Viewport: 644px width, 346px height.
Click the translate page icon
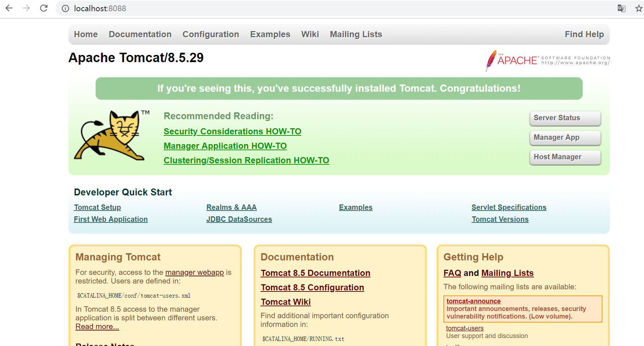pyautogui.click(x=621, y=9)
